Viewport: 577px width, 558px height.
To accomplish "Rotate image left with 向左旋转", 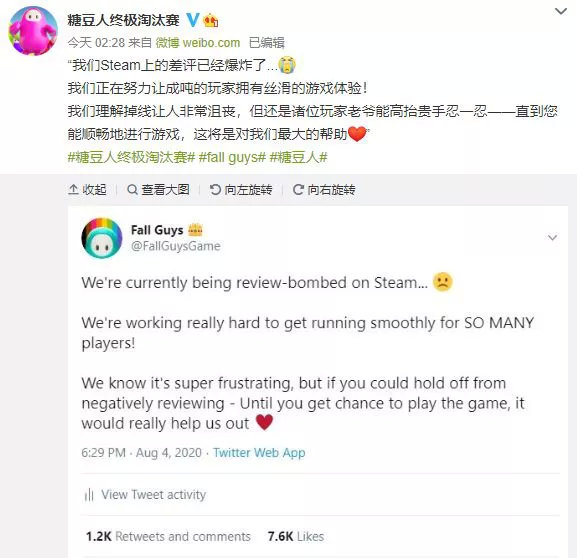I will click(x=241, y=190).
